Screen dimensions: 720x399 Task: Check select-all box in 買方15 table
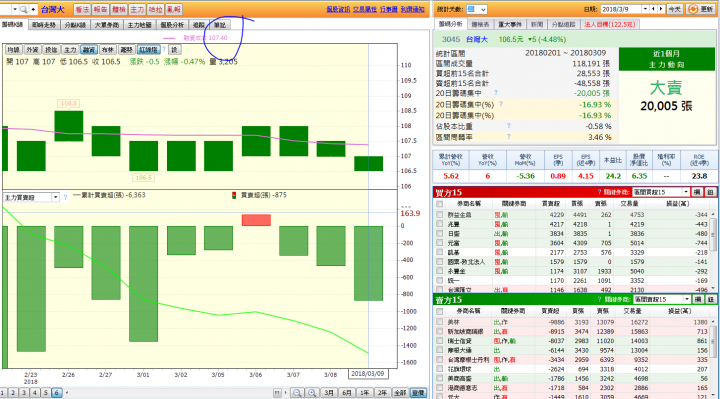pyautogui.click(x=439, y=204)
